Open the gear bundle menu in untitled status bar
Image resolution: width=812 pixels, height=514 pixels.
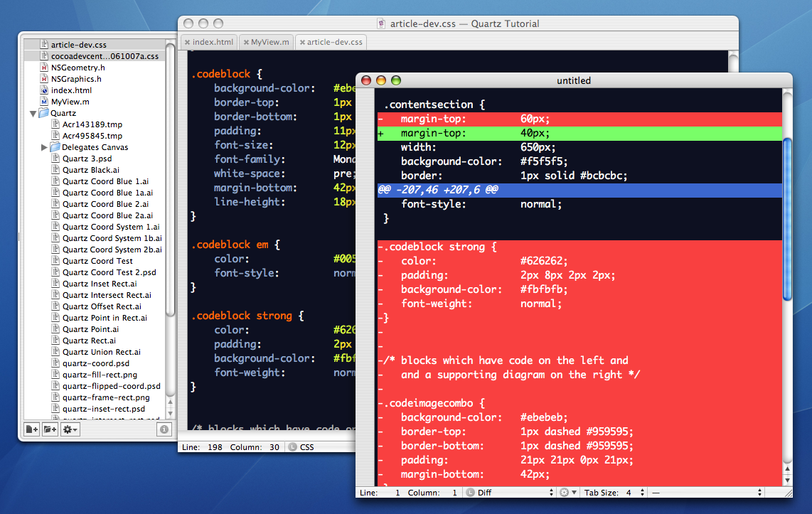(x=567, y=493)
